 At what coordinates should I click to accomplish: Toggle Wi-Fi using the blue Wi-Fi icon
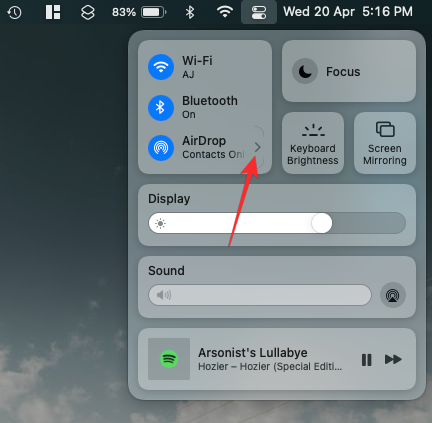tap(161, 67)
